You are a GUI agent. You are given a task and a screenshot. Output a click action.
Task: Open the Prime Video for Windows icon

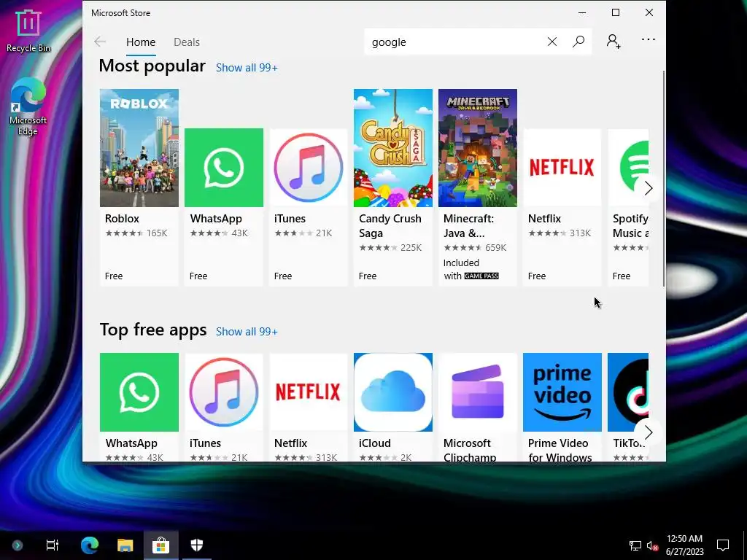click(562, 392)
